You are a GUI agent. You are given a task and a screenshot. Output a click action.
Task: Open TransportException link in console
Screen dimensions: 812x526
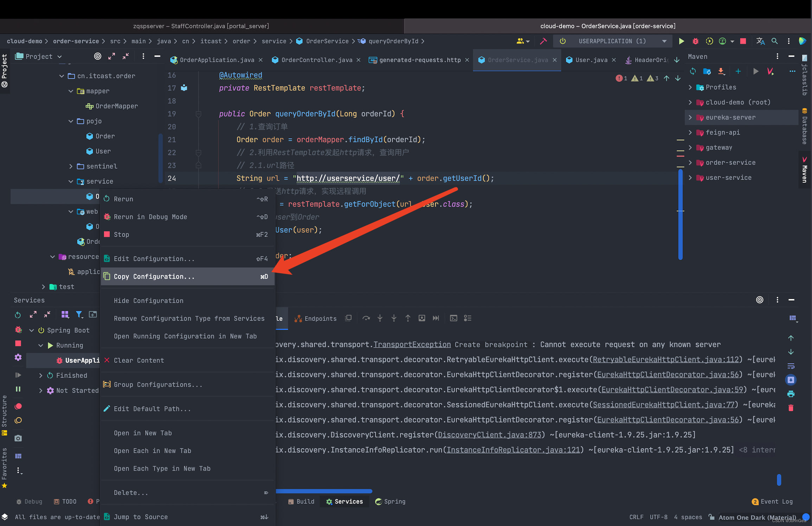click(412, 345)
